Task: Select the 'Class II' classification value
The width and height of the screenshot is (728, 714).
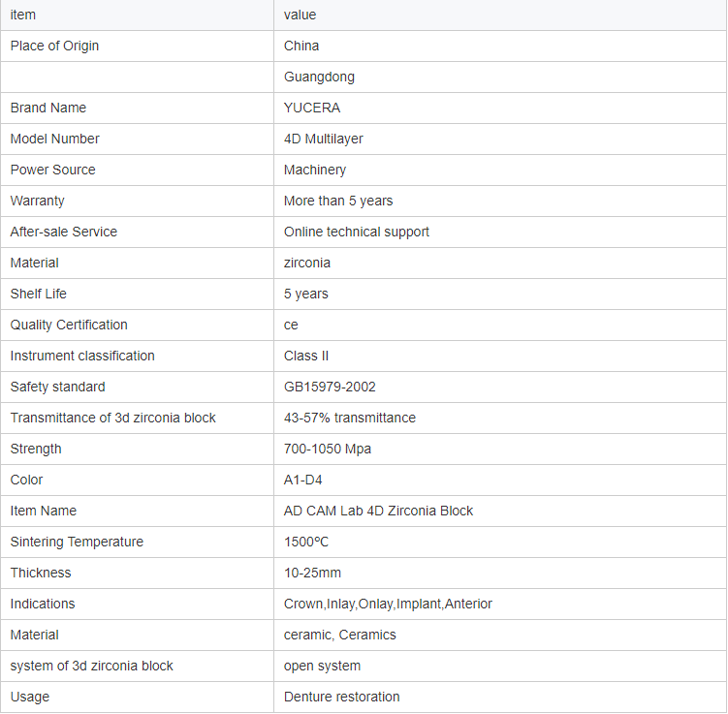Action: click(x=306, y=356)
